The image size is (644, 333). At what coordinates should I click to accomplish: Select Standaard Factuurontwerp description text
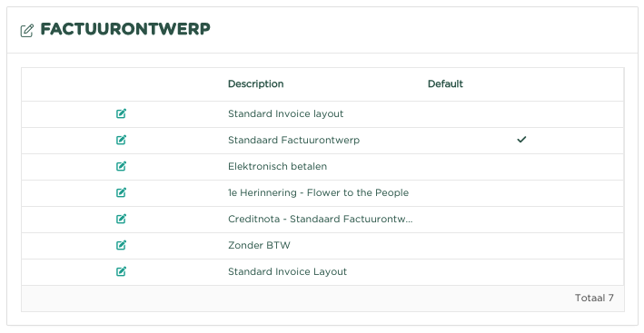tap(293, 141)
